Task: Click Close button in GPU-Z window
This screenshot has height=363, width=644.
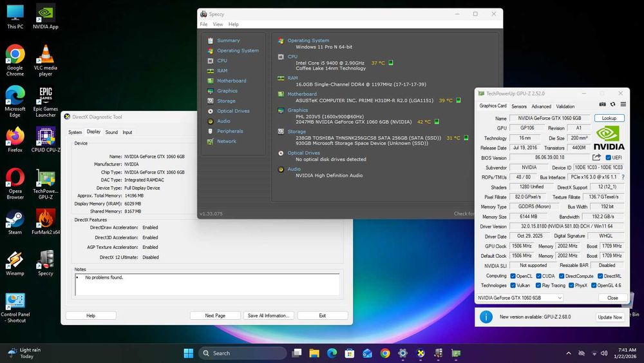Action: tap(612, 298)
